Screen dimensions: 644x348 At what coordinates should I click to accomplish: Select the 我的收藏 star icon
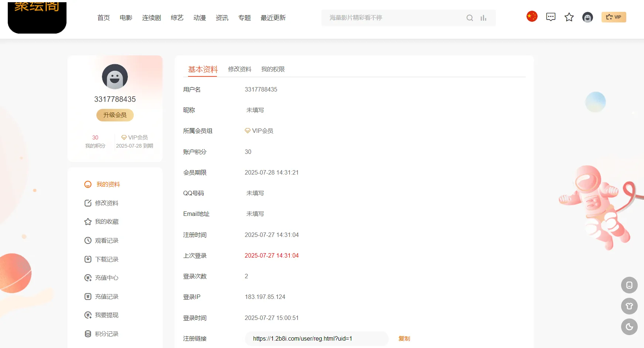88,221
